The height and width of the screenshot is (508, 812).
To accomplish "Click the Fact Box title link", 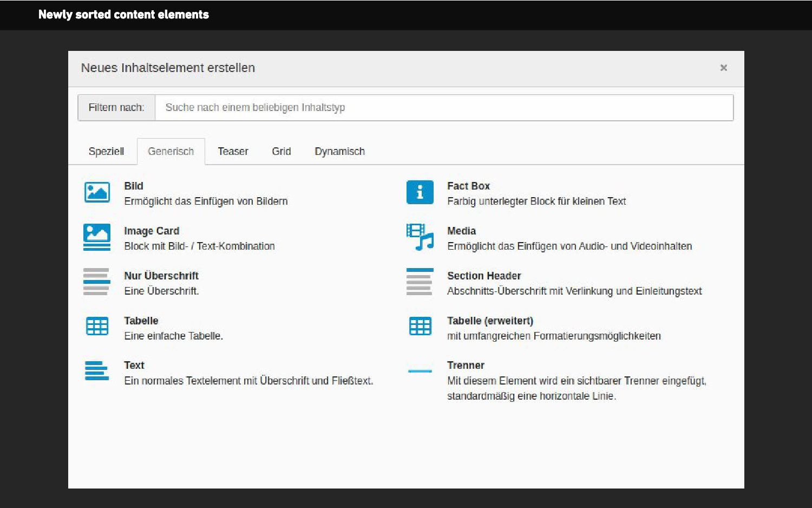I will pos(468,186).
